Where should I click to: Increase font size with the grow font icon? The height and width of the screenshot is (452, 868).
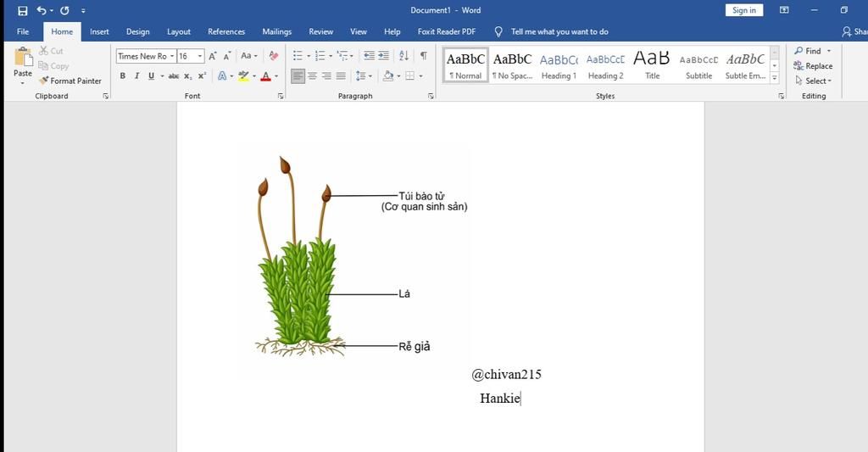point(213,56)
